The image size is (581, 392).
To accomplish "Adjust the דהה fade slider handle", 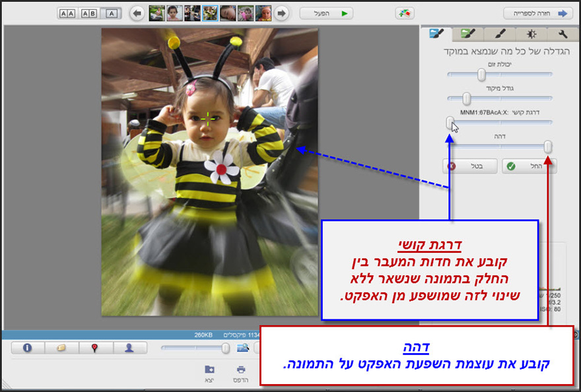I will pyautogui.click(x=549, y=147).
